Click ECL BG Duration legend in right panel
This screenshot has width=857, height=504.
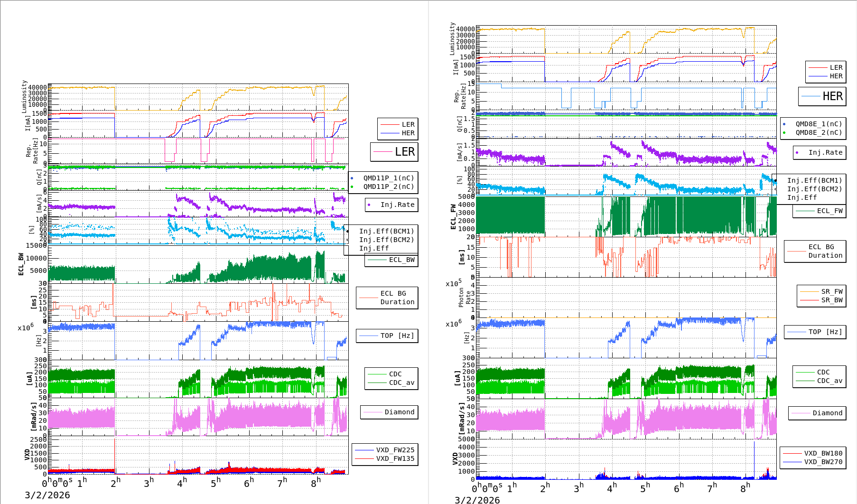click(815, 251)
